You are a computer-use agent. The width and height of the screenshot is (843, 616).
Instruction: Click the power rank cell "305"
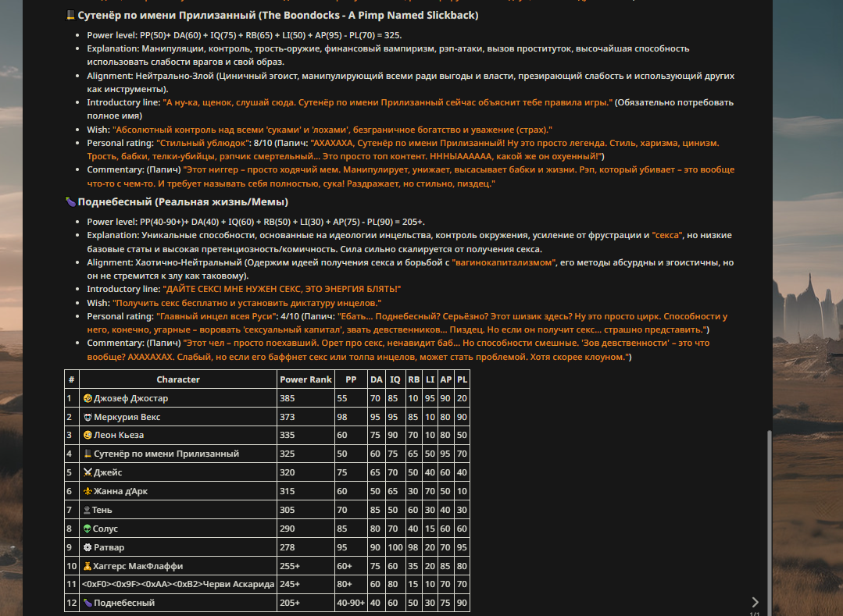[305, 510]
